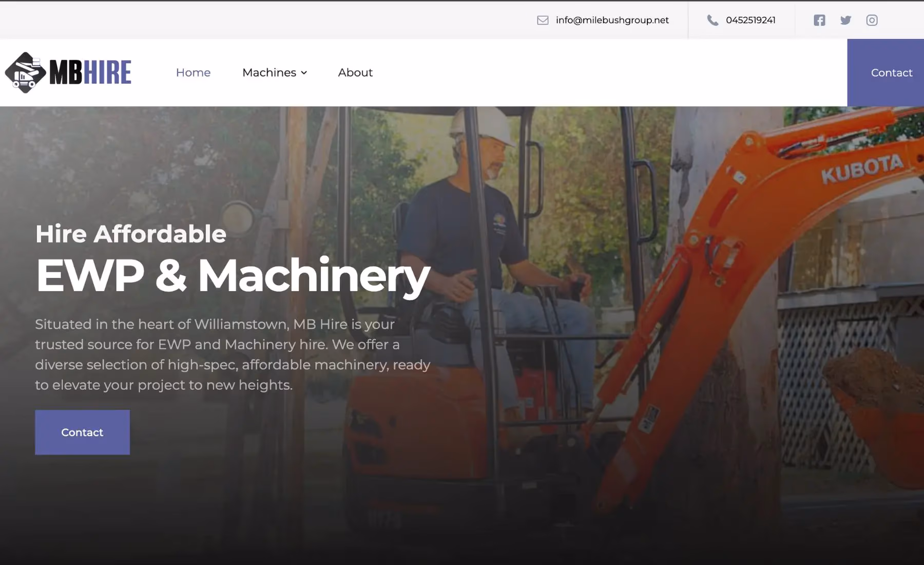
Task: Open the Instagram social icon
Action: click(872, 20)
